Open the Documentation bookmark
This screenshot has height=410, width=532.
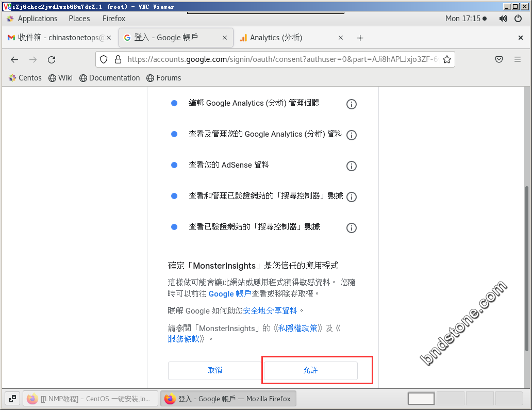click(x=110, y=78)
